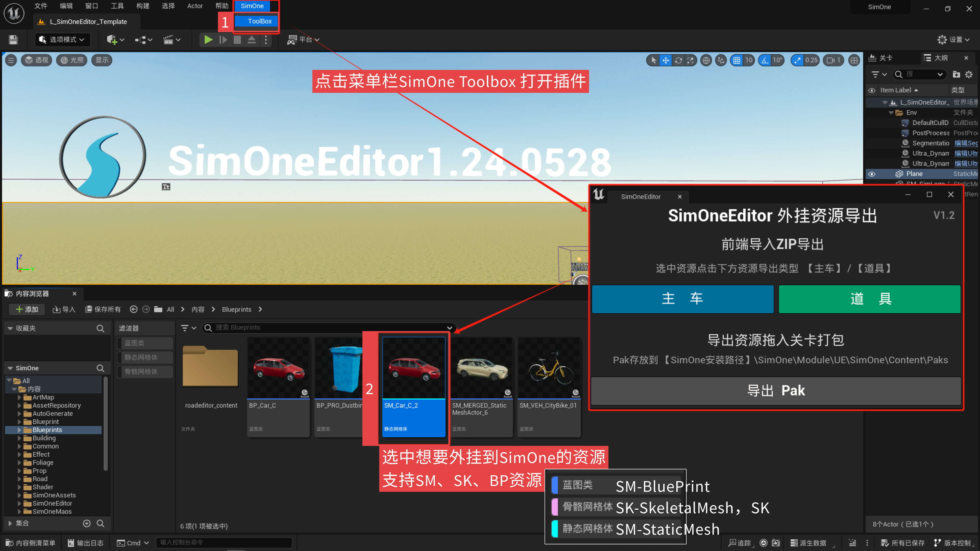Click the 导出 Pak button
The height and width of the screenshot is (551, 980).
[776, 391]
